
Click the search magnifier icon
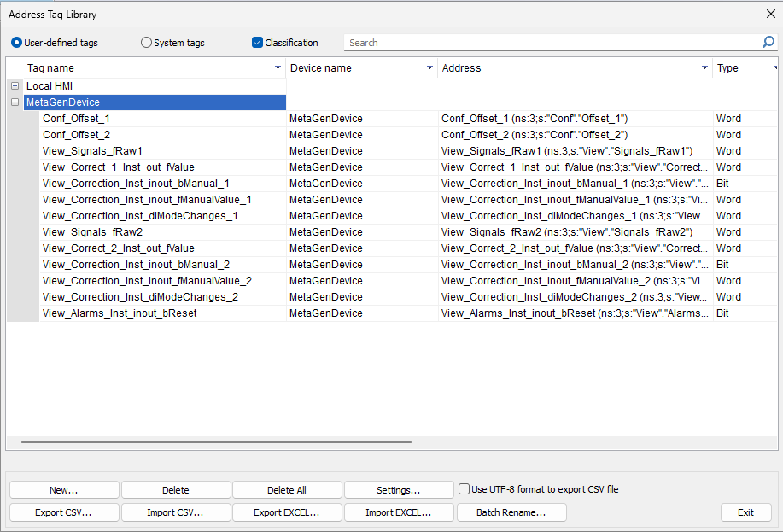768,42
